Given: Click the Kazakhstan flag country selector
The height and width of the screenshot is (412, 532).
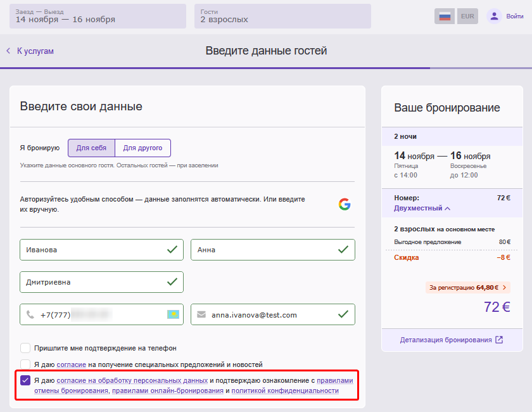Looking at the screenshot, I should (x=172, y=314).
